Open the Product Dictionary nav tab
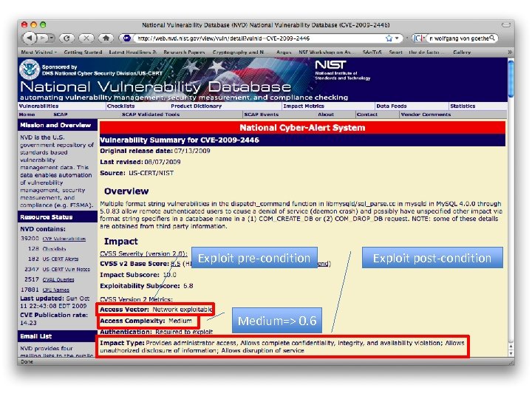The height and width of the screenshot is (399, 532). click(x=196, y=106)
